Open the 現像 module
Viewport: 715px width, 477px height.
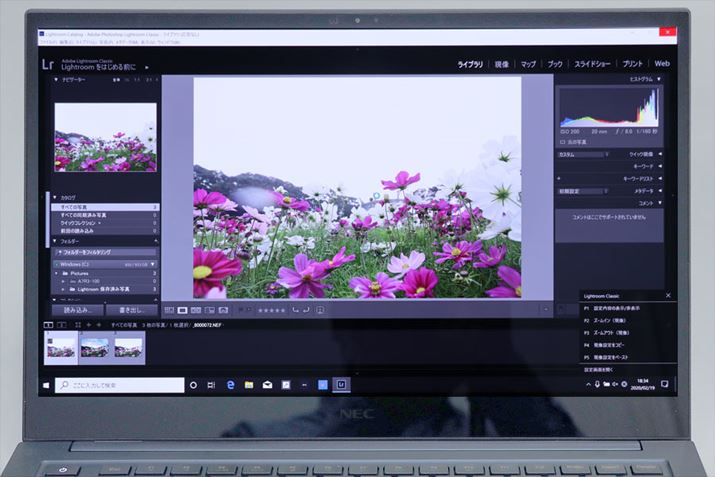502,64
